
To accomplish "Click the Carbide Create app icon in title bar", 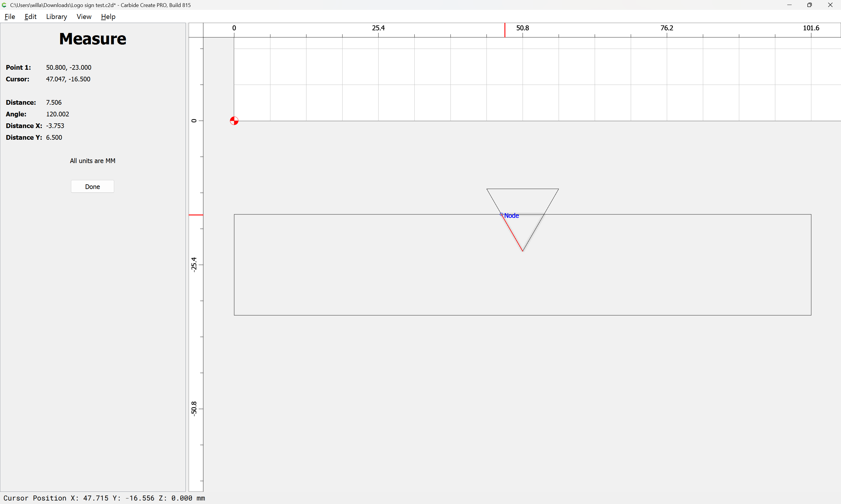I will [x=4, y=5].
